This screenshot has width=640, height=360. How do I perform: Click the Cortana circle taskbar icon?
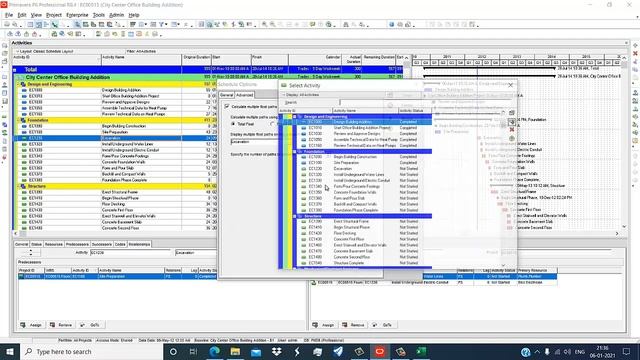[173, 351]
